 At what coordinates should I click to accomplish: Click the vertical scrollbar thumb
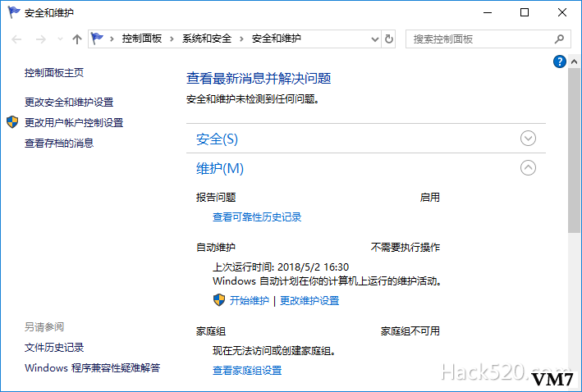pyautogui.click(x=575, y=151)
